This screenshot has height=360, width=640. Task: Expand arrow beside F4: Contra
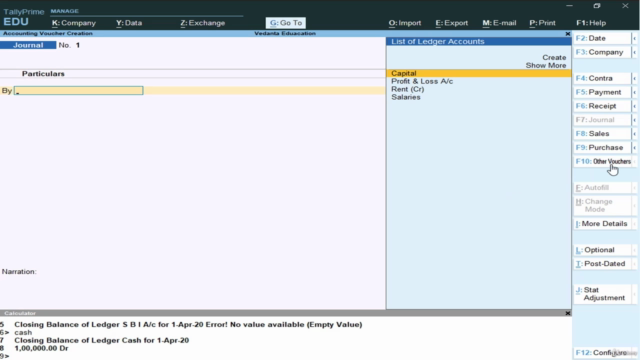pyautogui.click(x=635, y=78)
